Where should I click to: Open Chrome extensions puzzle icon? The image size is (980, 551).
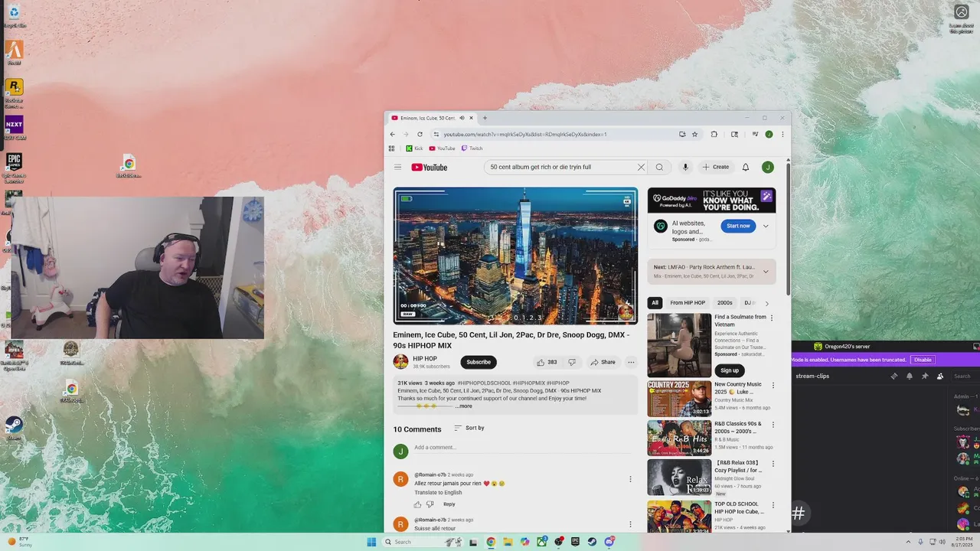click(x=714, y=134)
